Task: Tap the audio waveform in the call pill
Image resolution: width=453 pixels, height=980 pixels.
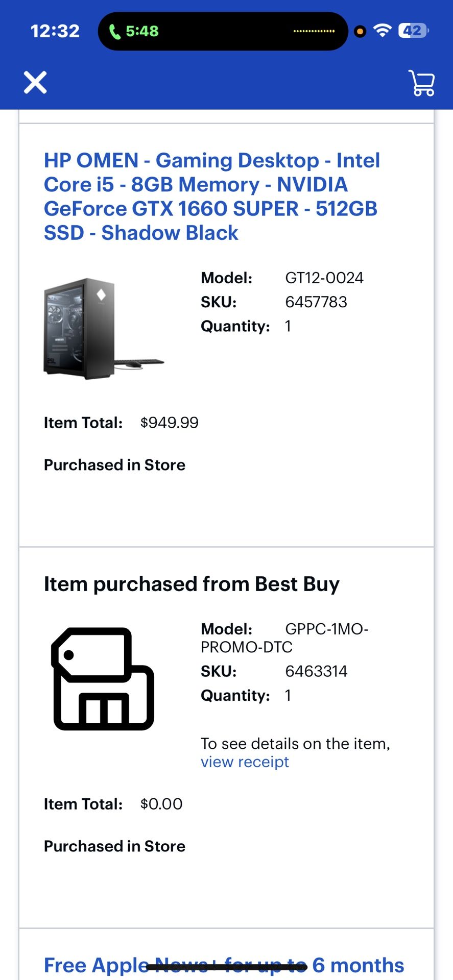Action: pyautogui.click(x=314, y=31)
